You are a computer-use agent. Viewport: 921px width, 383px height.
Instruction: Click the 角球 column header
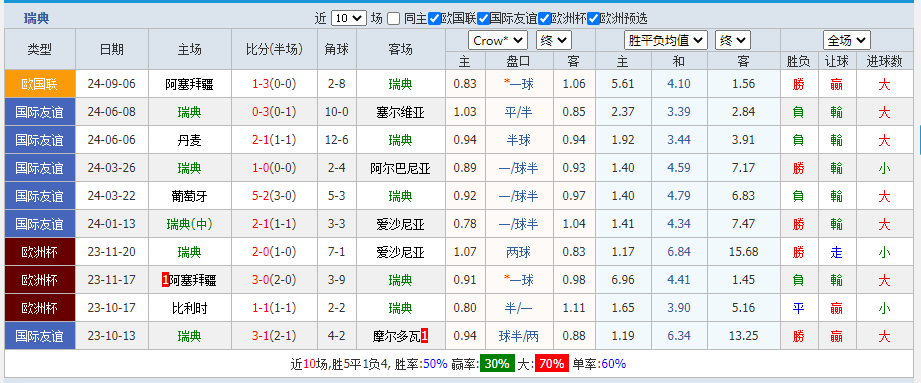pos(337,49)
